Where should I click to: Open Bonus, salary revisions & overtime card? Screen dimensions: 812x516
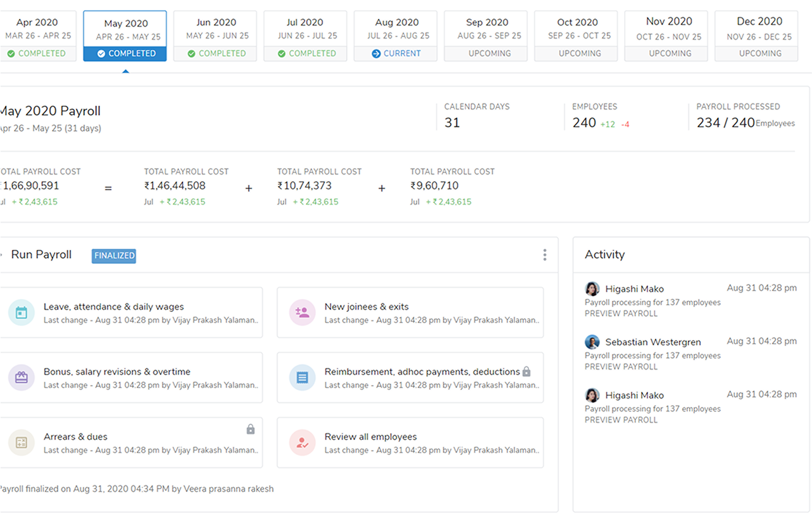click(x=131, y=377)
